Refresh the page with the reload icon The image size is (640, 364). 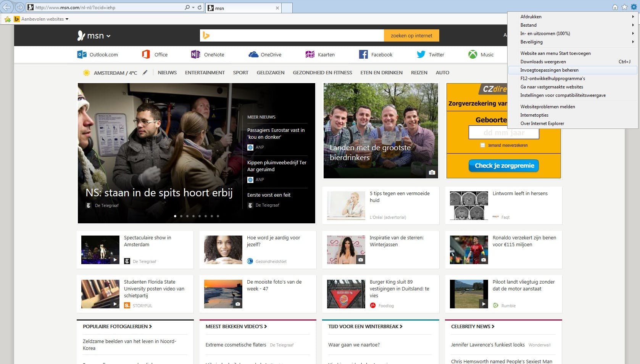[200, 7]
